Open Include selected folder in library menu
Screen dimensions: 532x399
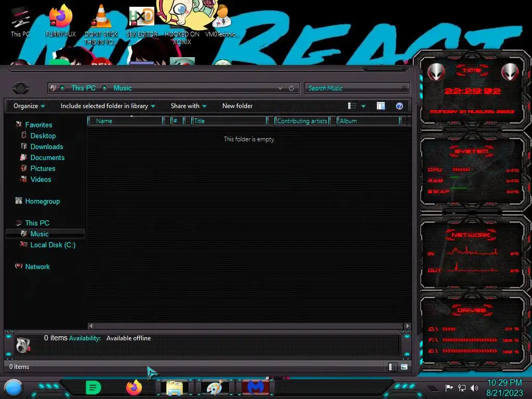(x=108, y=106)
